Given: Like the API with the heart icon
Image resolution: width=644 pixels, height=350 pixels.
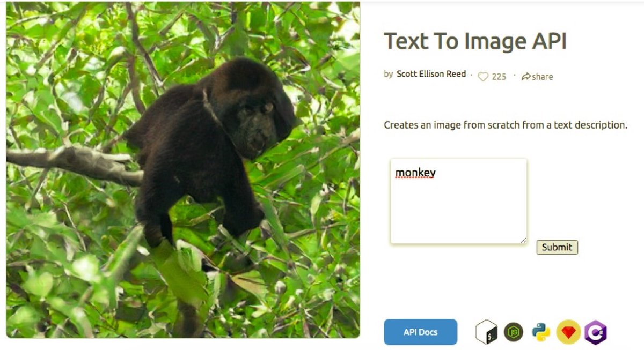Looking at the screenshot, I should pos(483,77).
